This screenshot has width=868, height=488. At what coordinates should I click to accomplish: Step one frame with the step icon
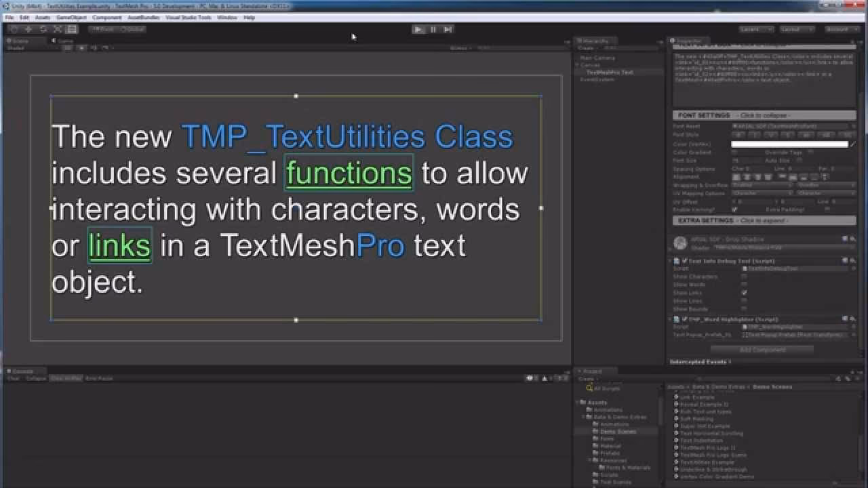coord(446,29)
